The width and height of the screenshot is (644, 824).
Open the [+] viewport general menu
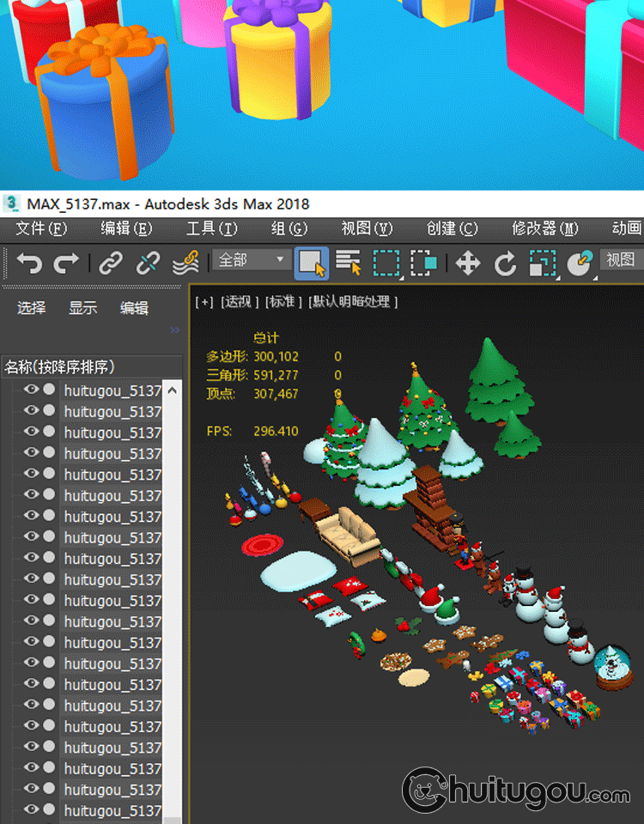tap(204, 302)
